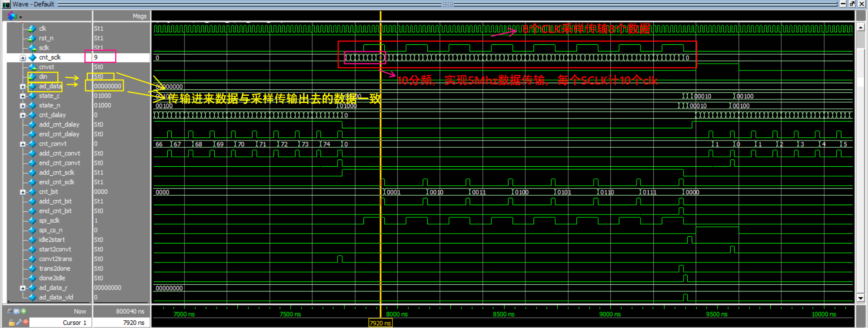Click the state_c value 01000
Image resolution: width=868 pixels, height=328 pixels.
click(x=103, y=96)
